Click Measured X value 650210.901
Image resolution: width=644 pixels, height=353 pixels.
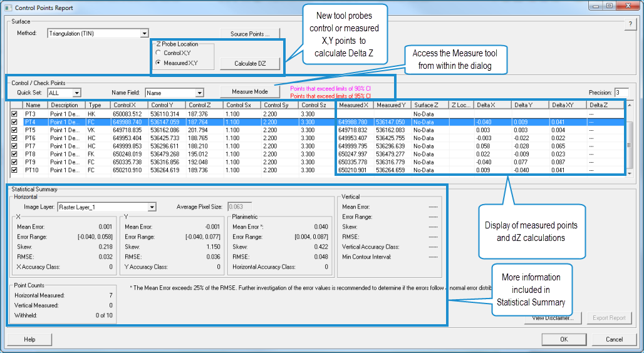(x=353, y=170)
